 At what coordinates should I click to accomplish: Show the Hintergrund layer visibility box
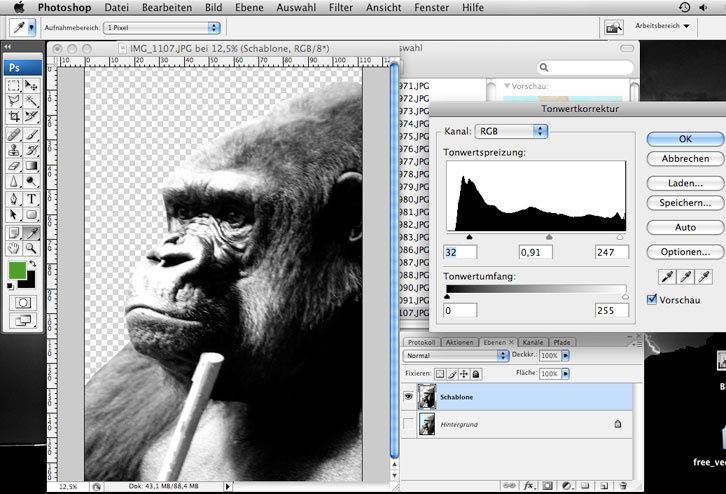point(407,425)
